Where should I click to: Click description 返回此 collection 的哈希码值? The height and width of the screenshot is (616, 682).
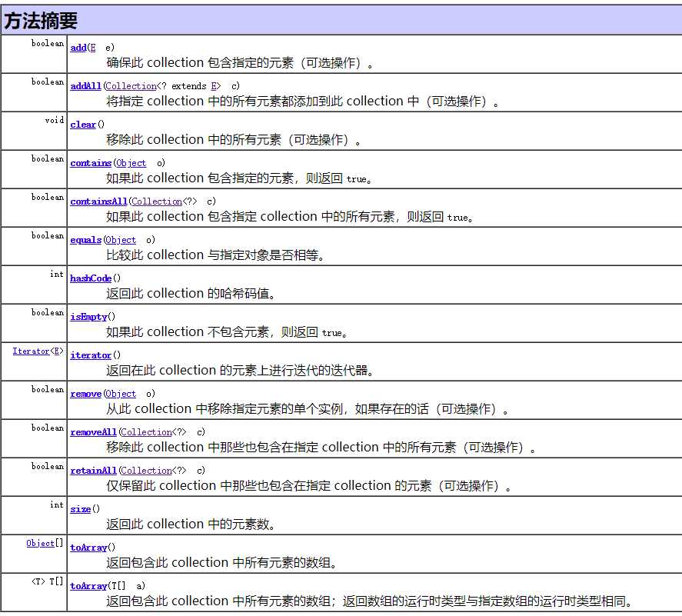pos(191,294)
